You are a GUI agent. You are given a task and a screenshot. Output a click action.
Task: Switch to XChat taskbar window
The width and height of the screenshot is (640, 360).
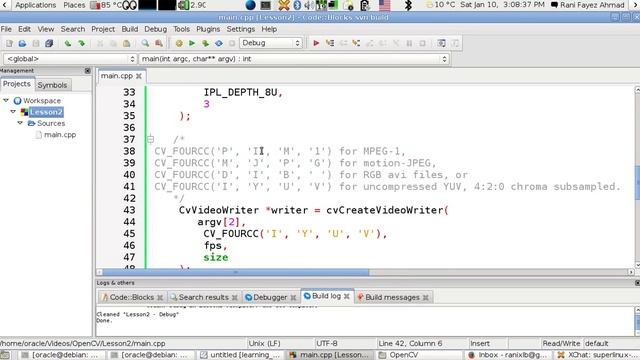point(597,355)
